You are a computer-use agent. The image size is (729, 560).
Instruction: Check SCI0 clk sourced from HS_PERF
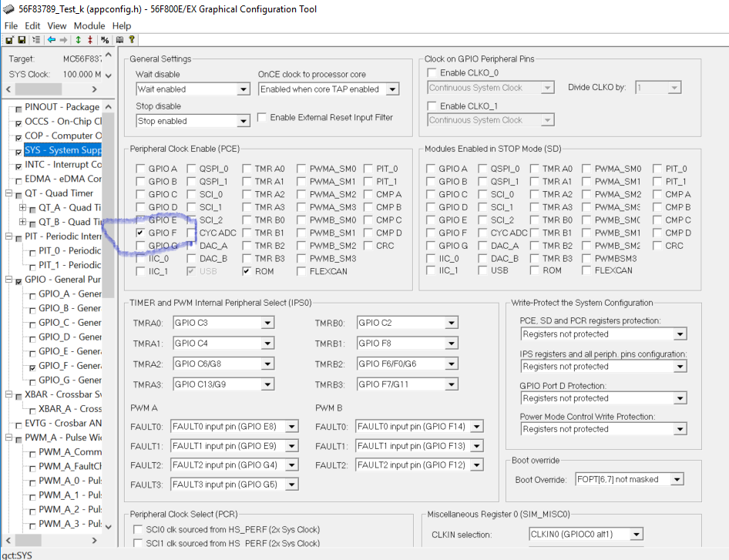coord(138,529)
